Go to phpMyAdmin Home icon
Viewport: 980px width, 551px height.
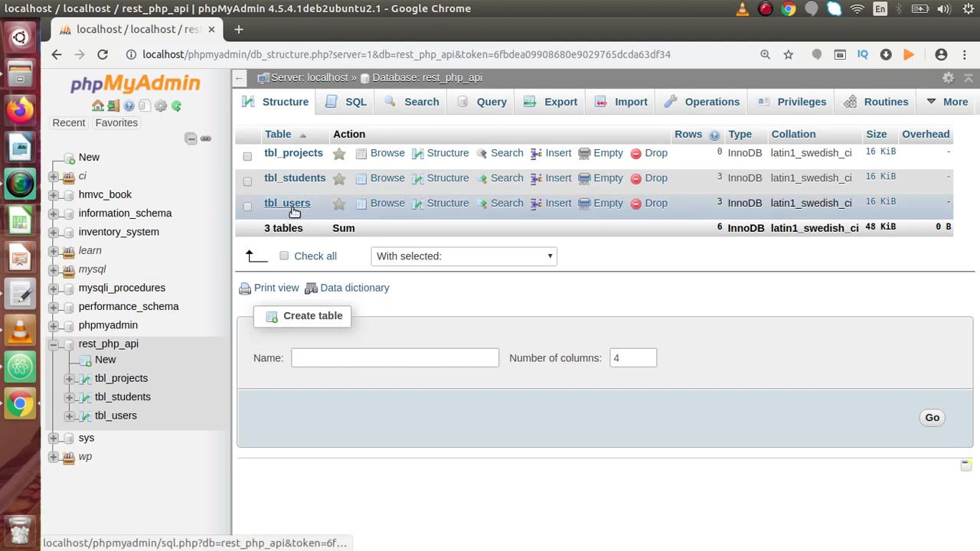(x=98, y=106)
